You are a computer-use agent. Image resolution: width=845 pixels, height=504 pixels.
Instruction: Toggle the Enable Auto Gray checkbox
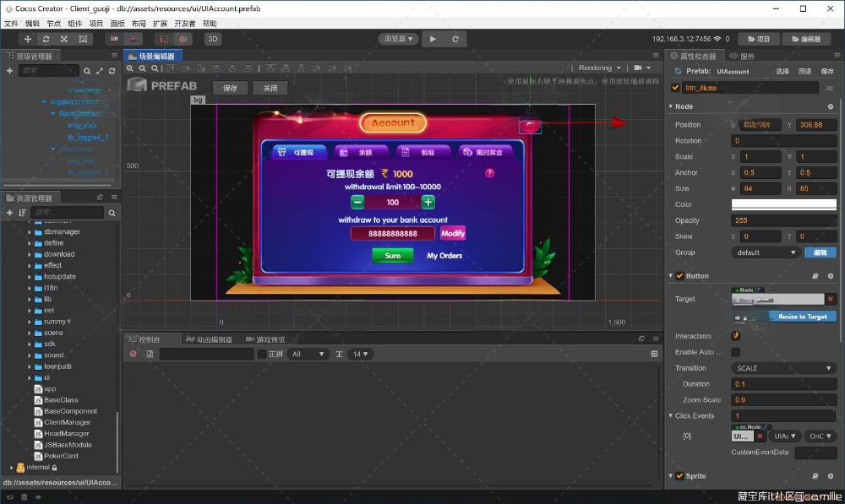(x=735, y=352)
